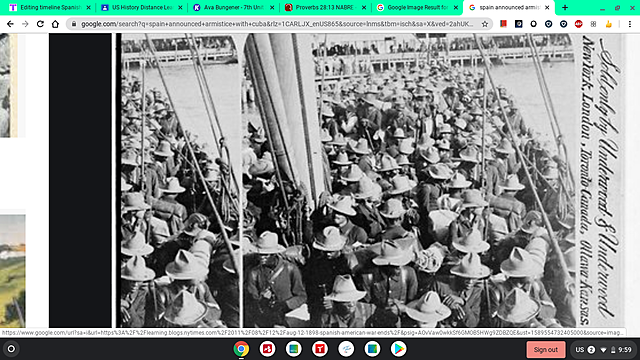Close the Proverbs 28:13 tab

click(x=364, y=7)
